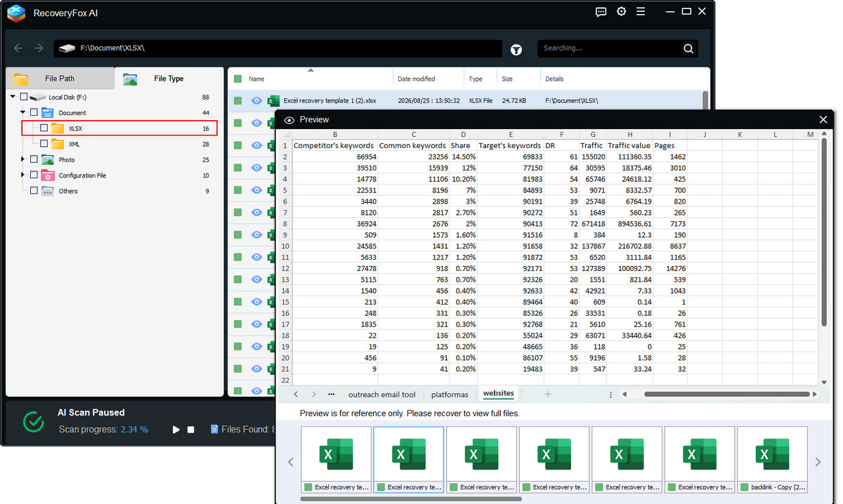Click the back navigation arrow

point(18,48)
